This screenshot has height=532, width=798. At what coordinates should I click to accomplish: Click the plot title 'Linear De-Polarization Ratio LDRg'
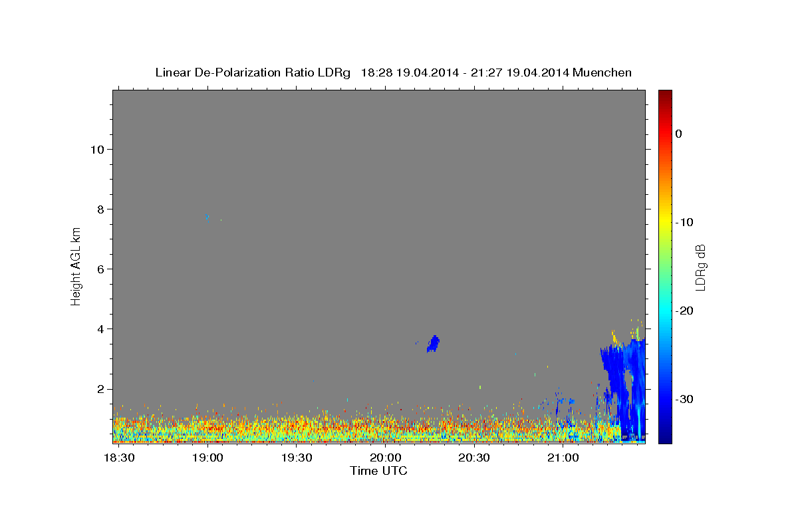pyautogui.click(x=253, y=72)
